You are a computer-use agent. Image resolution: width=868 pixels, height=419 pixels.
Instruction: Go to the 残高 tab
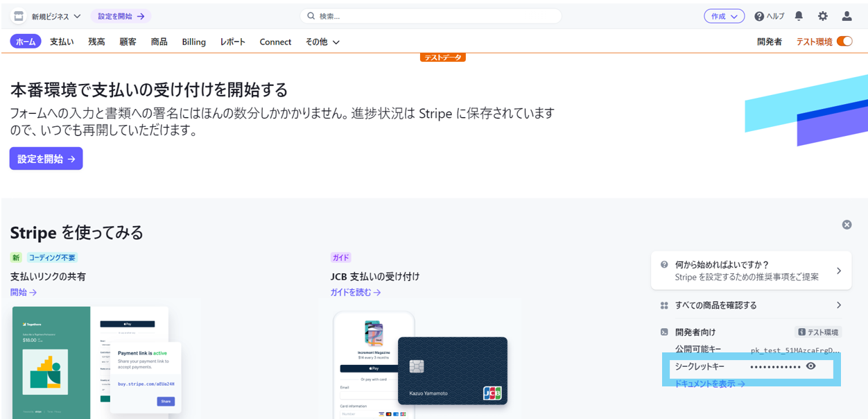pos(96,42)
